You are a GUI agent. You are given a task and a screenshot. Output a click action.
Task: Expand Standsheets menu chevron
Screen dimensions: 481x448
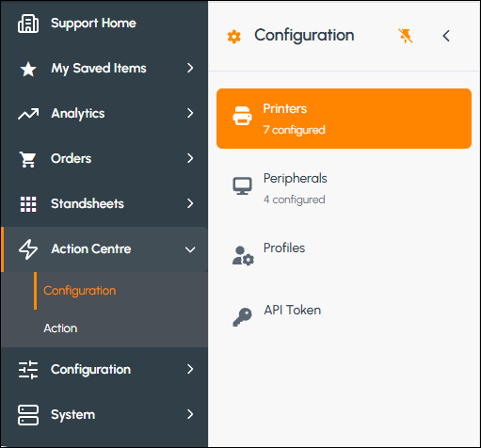(x=190, y=203)
